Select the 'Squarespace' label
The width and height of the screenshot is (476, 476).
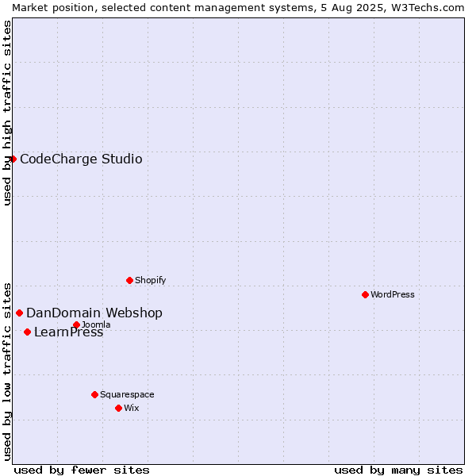(127, 394)
